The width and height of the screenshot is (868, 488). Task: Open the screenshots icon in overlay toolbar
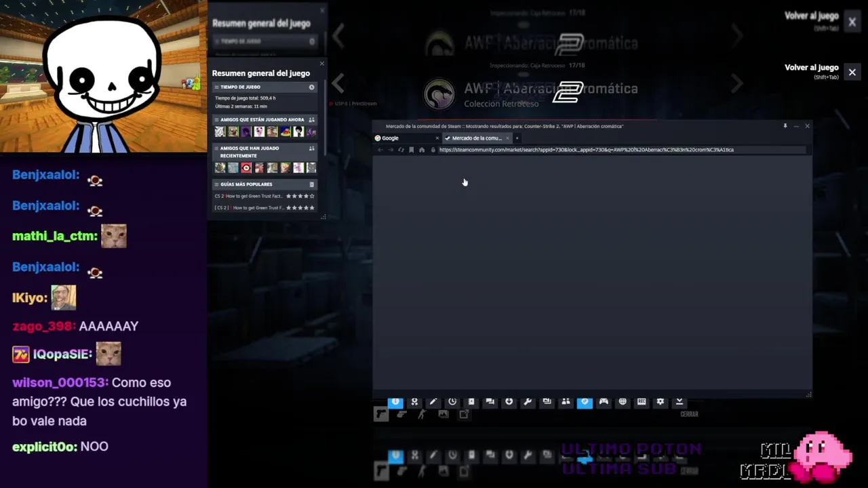point(547,402)
